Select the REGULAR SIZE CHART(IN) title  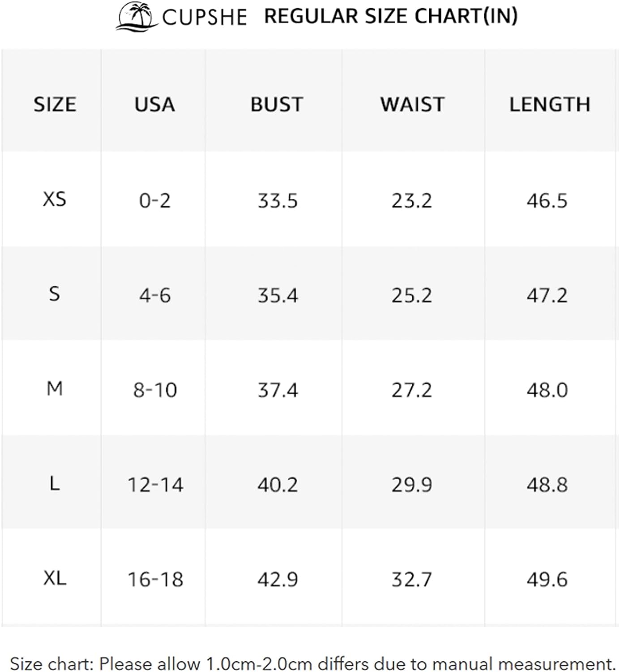391,16
